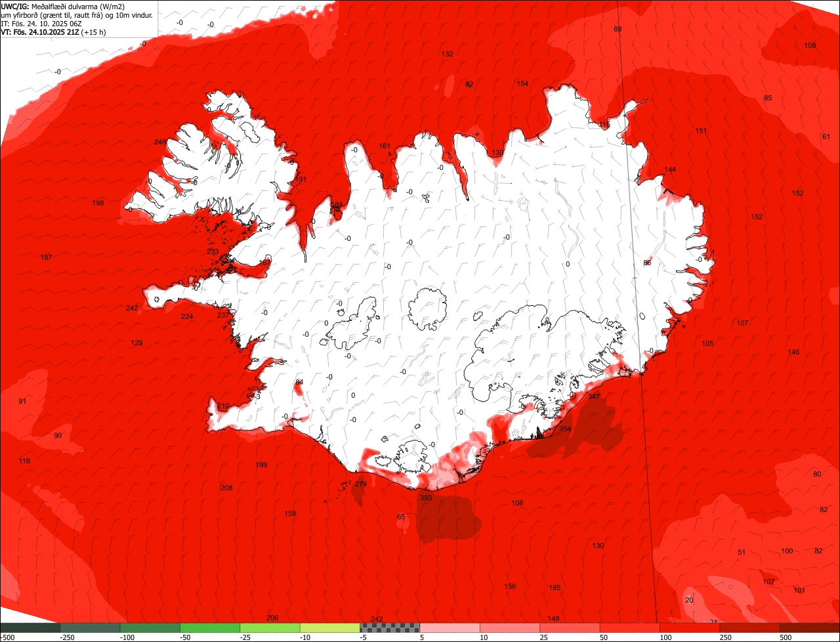Click the value 151 on the map
Screen dimensions: 840x642
click(701, 131)
